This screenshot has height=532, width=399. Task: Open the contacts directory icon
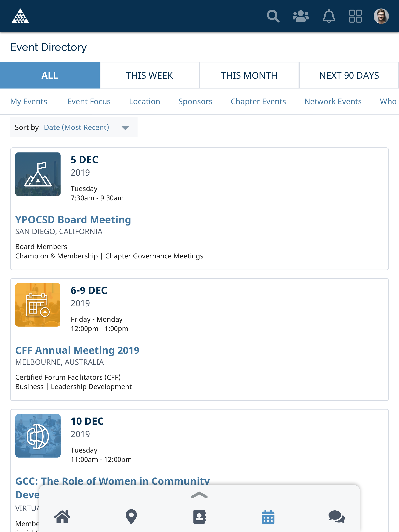click(199, 517)
